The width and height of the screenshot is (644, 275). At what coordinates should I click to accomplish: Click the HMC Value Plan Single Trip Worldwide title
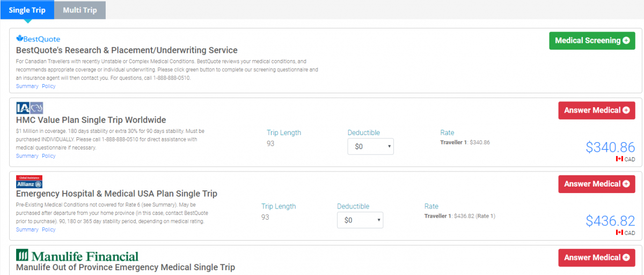coord(91,120)
